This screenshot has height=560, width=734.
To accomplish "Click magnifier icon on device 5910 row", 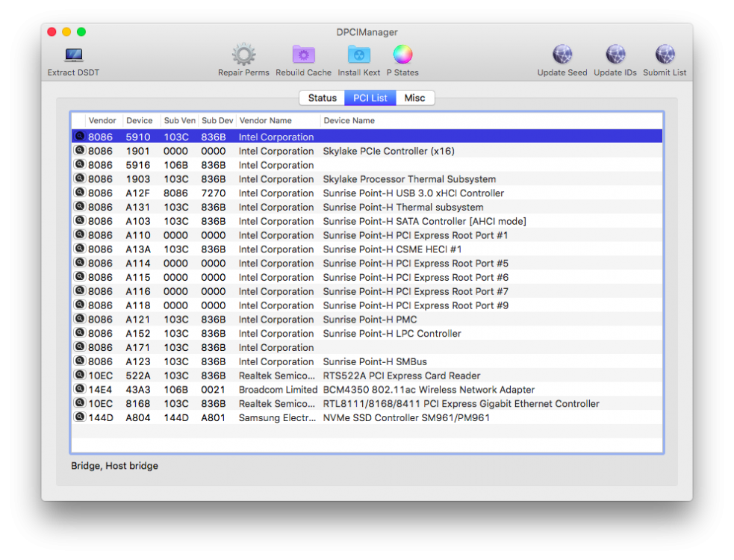I will tap(80, 136).
